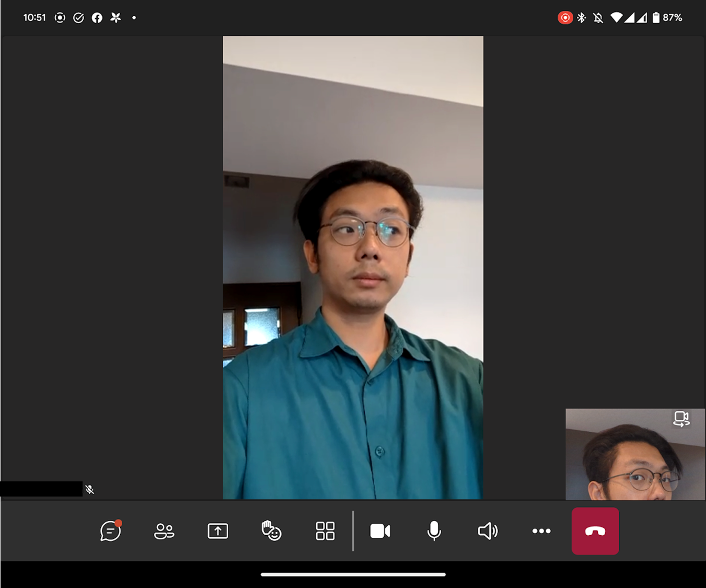Open more options menu
The image size is (706, 588).
tap(541, 531)
